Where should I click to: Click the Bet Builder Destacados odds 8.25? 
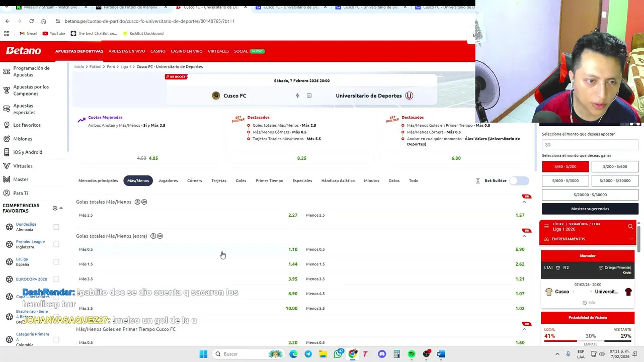(301, 158)
